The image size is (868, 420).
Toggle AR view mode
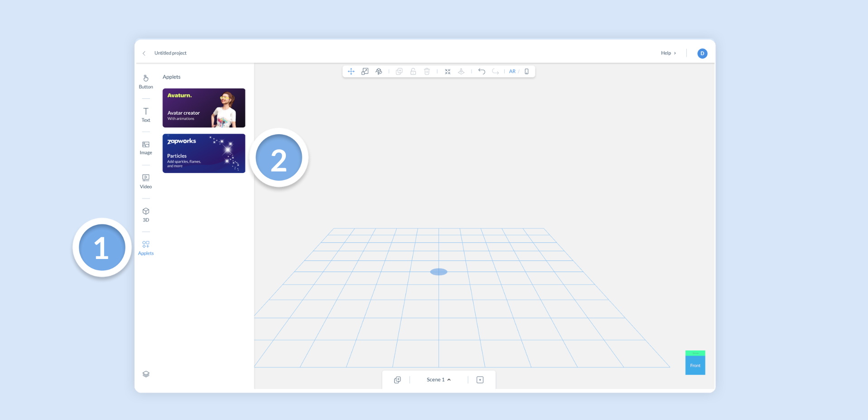coord(512,71)
